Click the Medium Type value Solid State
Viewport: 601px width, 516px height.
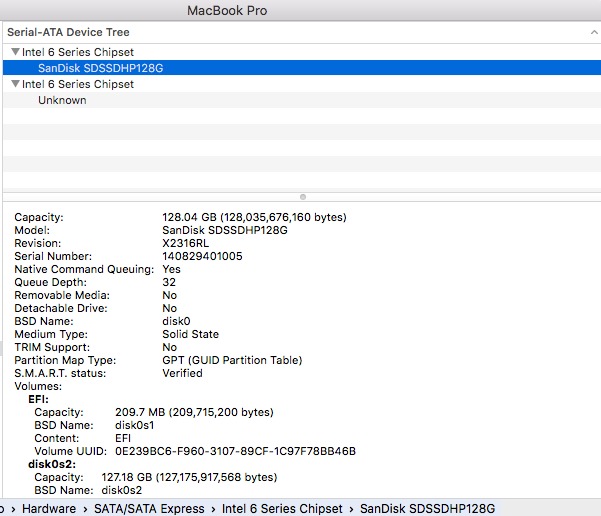[190, 334]
